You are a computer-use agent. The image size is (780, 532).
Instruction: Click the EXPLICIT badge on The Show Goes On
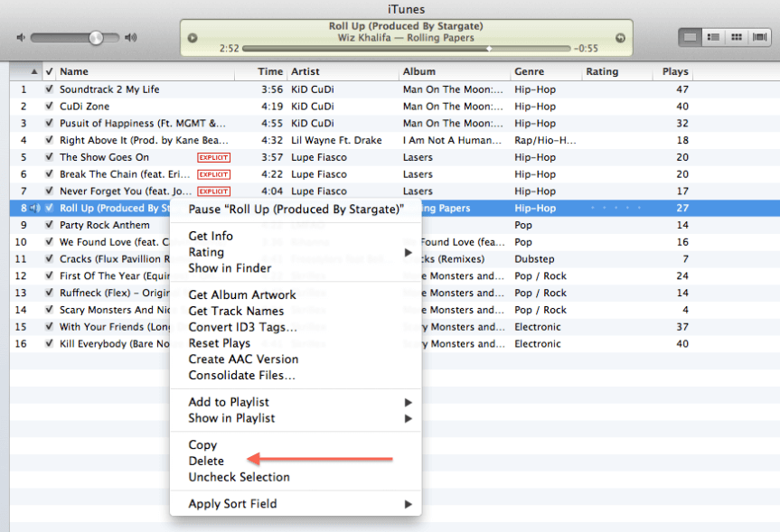[214, 157]
